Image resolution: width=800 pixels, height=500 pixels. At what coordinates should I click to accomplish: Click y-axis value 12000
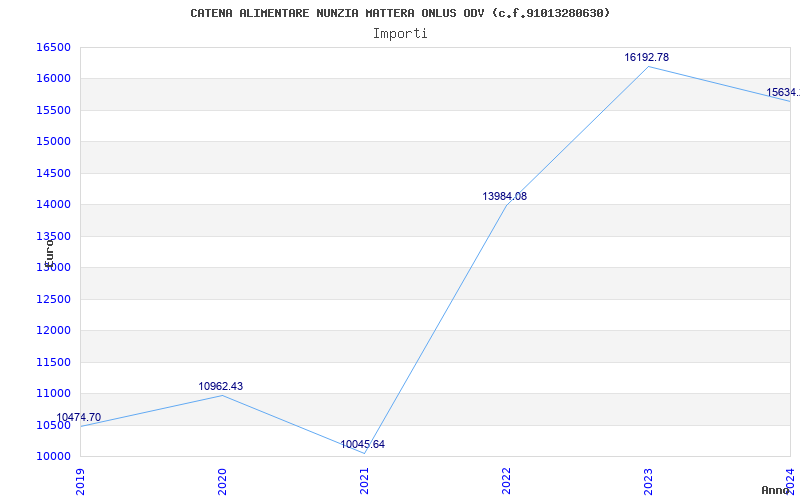(53, 331)
